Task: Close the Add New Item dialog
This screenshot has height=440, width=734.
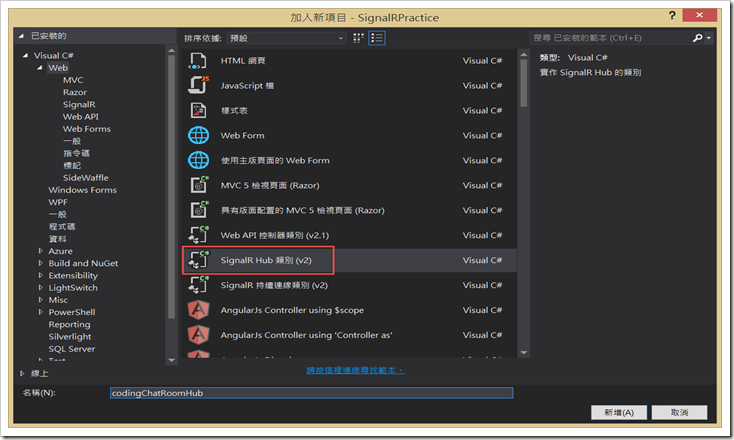Action: tap(699, 15)
